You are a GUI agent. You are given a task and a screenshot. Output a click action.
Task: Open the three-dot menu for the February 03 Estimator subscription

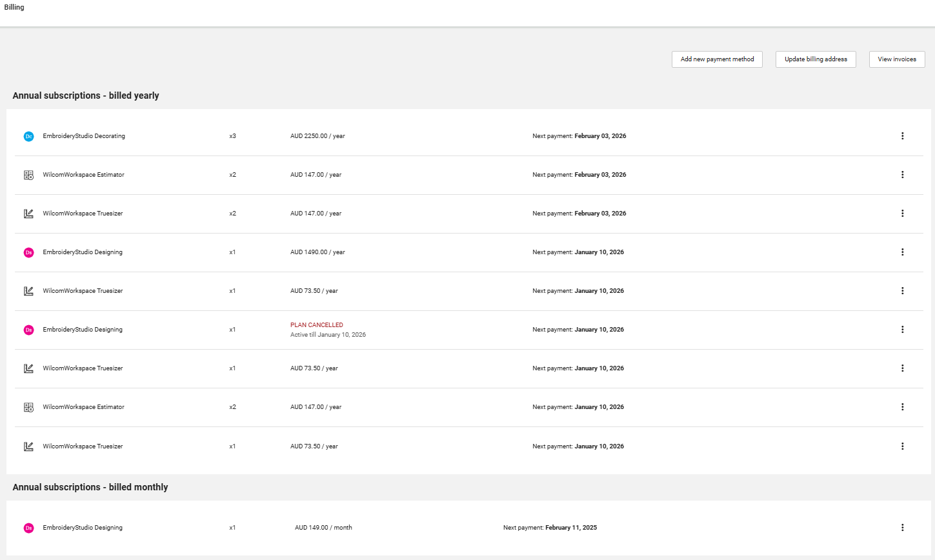902,175
